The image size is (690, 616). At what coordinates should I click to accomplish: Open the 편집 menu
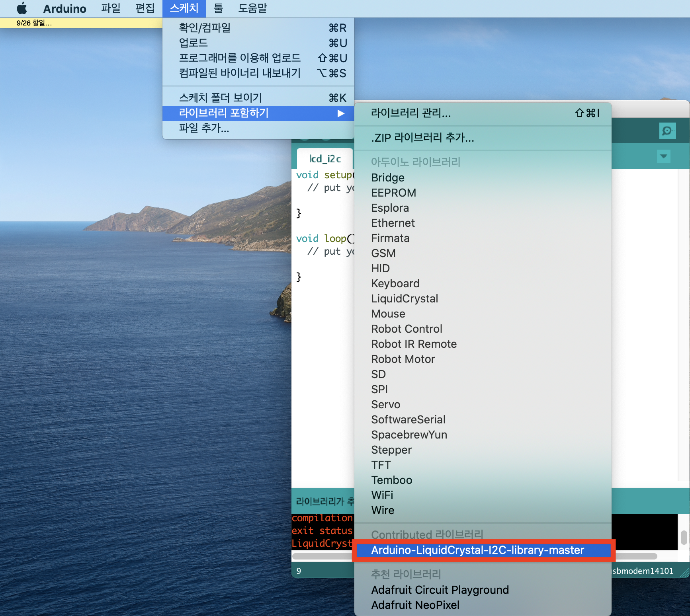[145, 8]
